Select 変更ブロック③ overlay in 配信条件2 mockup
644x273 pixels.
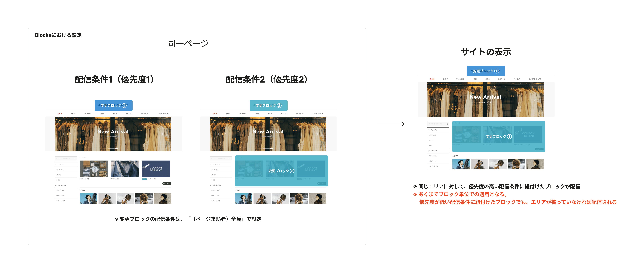point(282,171)
